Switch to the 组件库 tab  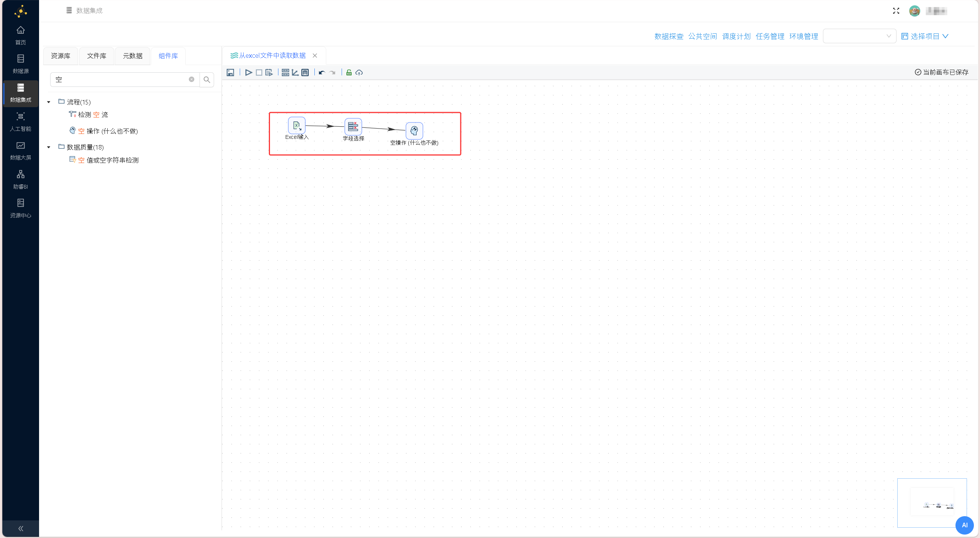coord(169,56)
